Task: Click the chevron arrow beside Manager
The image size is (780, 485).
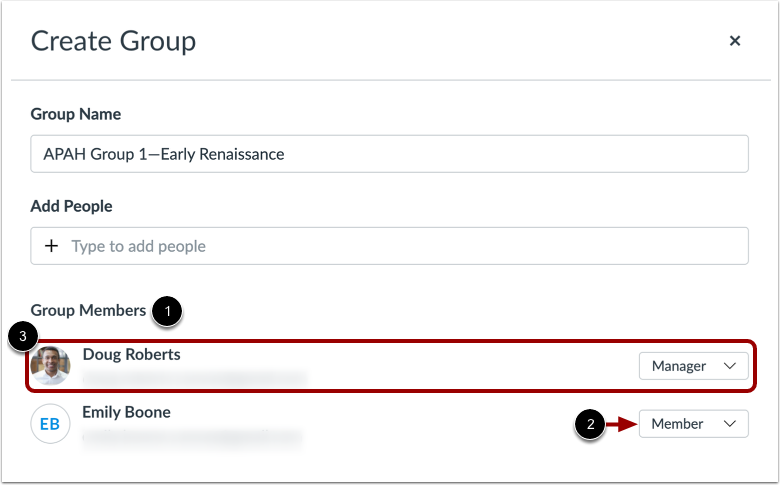Action: tap(730, 366)
